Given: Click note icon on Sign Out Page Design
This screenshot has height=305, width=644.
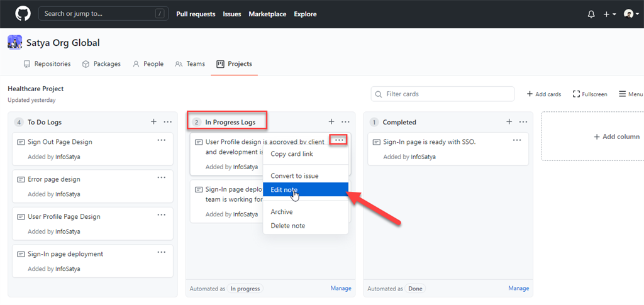Looking at the screenshot, I should pos(21,143).
